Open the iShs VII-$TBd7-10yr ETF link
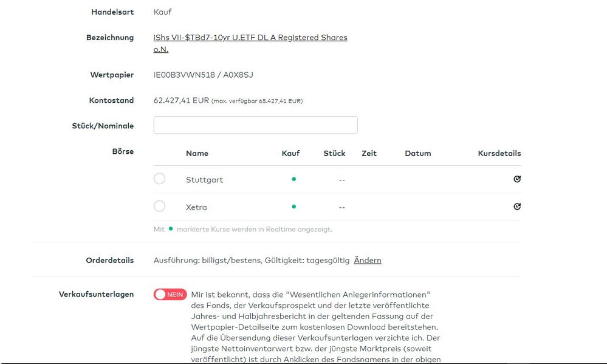 (250, 38)
